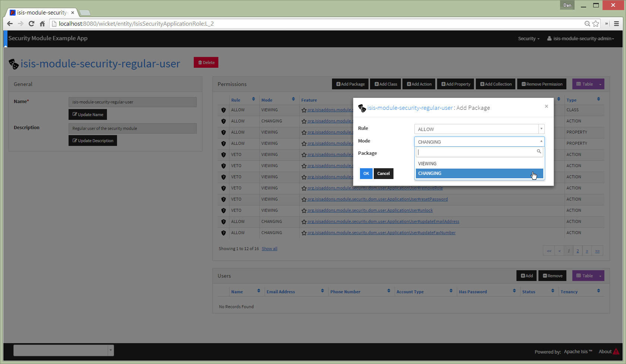Image resolution: width=626 pixels, height=364 pixels.
Task: Click the Permissions Table view button
Action: pyautogui.click(x=584, y=84)
